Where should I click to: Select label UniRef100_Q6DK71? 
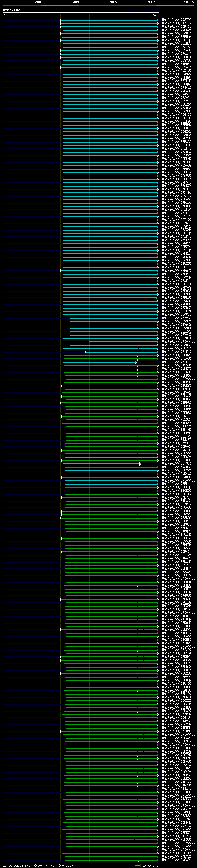click(x=176, y=833)
